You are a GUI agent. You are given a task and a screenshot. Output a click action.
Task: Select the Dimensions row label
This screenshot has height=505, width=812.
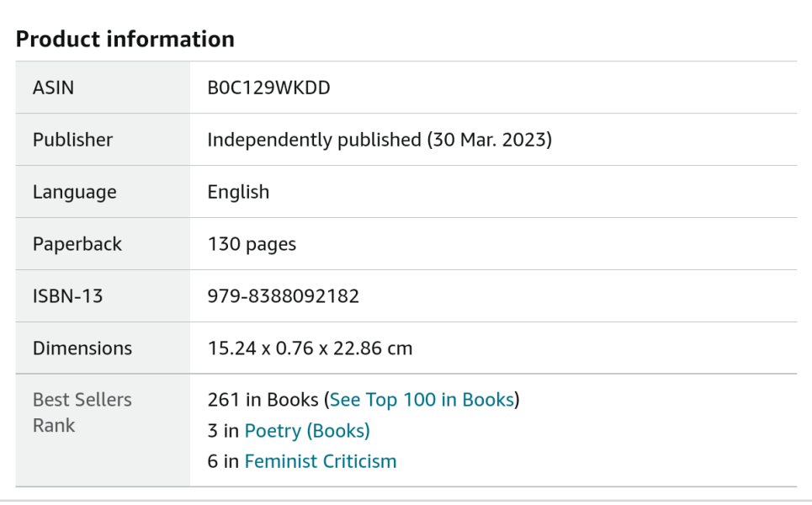(x=82, y=348)
